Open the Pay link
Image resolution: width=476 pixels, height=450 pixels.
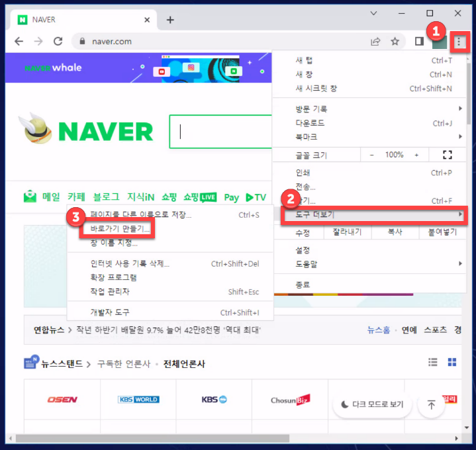tap(231, 198)
